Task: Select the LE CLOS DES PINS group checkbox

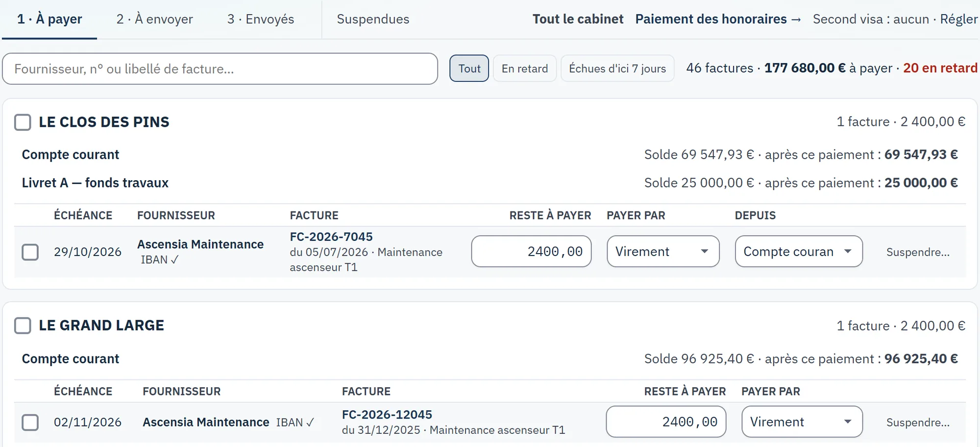Action: click(x=23, y=122)
